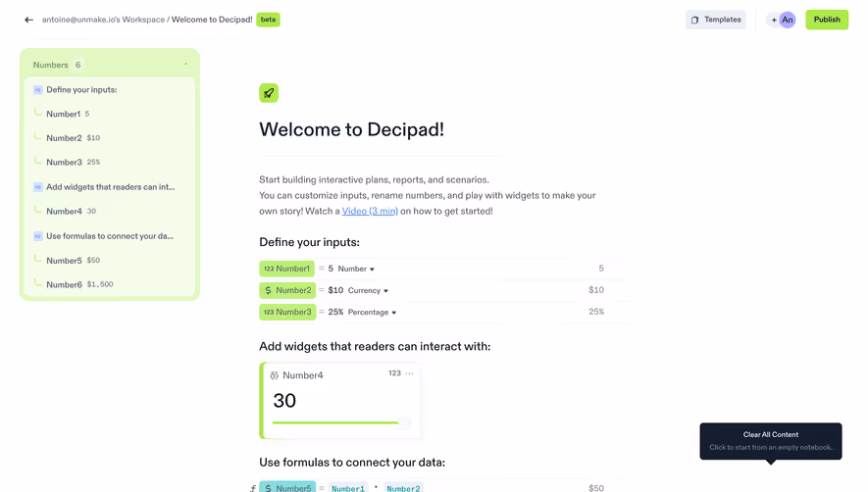Go back using the left arrow icon
This screenshot has height=492, width=868.
[28, 20]
